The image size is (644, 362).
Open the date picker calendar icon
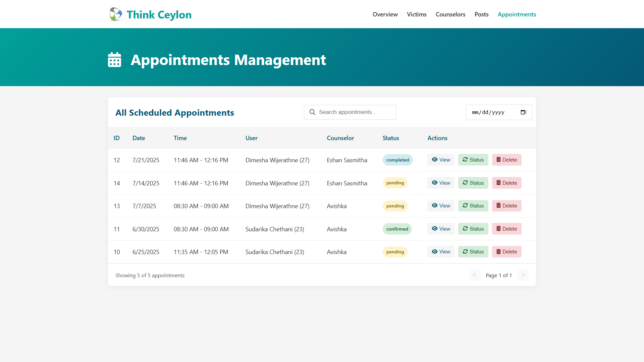click(x=523, y=112)
